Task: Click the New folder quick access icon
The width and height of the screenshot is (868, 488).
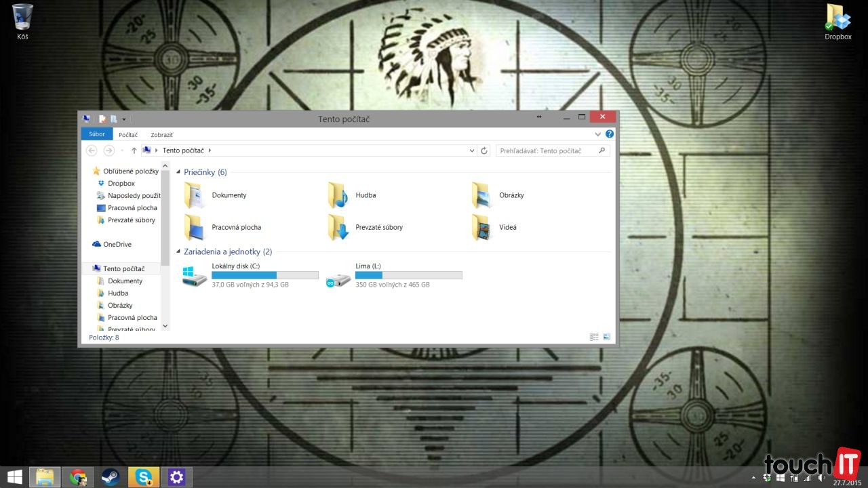Action: coord(114,119)
